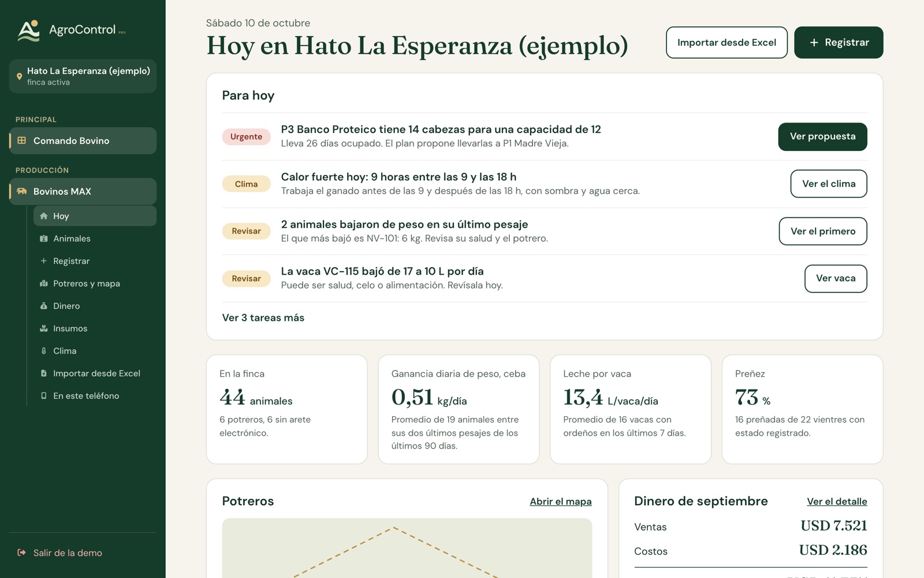Open Clima in the sidebar

tap(95, 351)
